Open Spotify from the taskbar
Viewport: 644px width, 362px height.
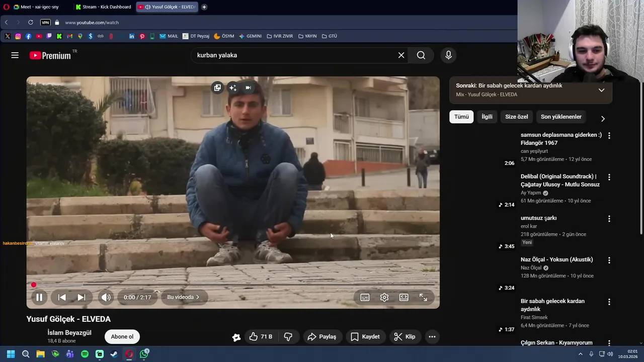click(85, 354)
